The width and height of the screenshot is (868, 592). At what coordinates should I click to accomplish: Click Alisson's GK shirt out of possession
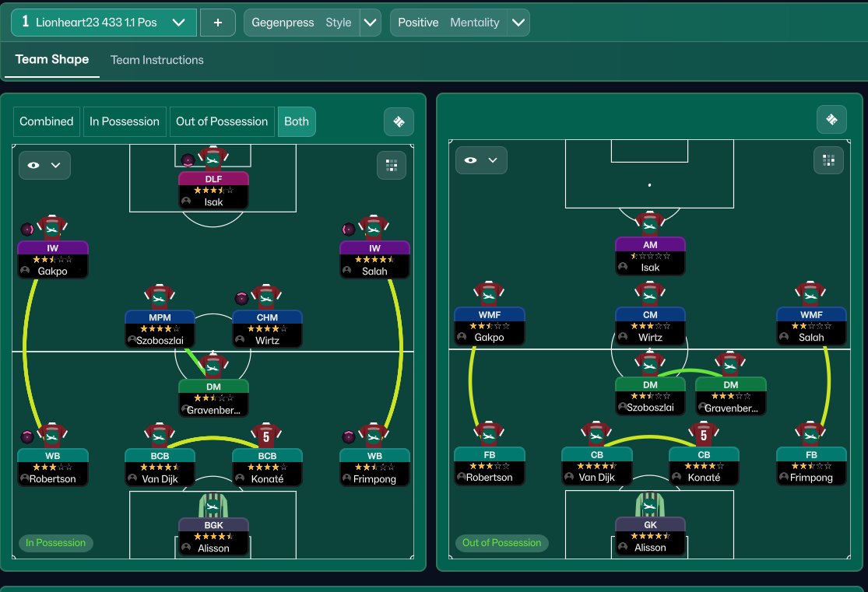[650, 504]
